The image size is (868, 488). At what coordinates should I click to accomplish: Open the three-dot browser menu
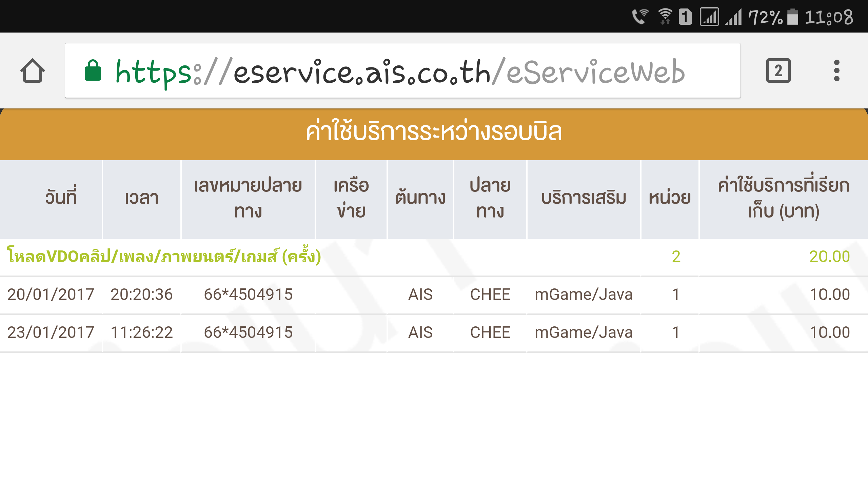pos(836,71)
